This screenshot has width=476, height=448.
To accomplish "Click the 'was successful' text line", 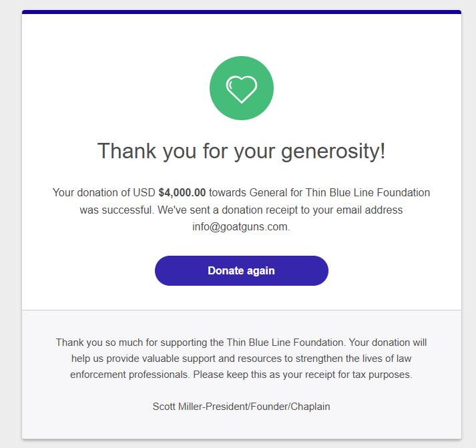I will pyautogui.click(x=242, y=210).
